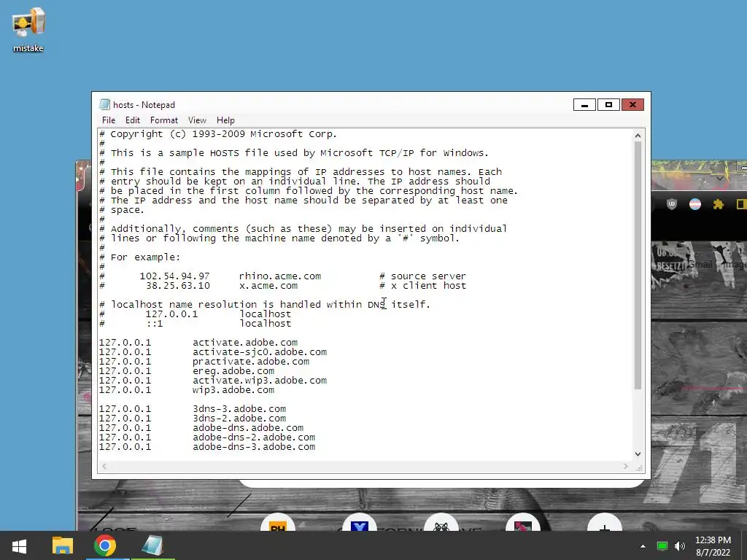Maximize the hosts Notepad window
Screen dimensions: 747x560
tap(608, 105)
